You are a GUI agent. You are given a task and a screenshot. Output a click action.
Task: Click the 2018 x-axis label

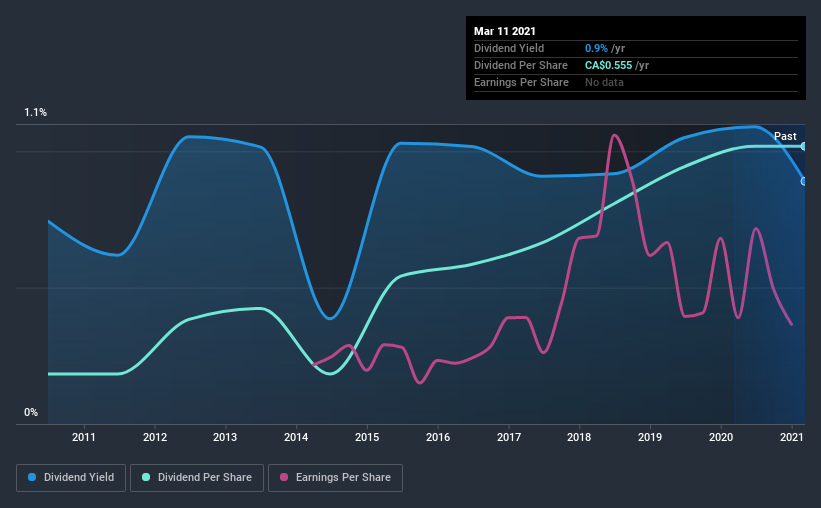click(x=579, y=437)
